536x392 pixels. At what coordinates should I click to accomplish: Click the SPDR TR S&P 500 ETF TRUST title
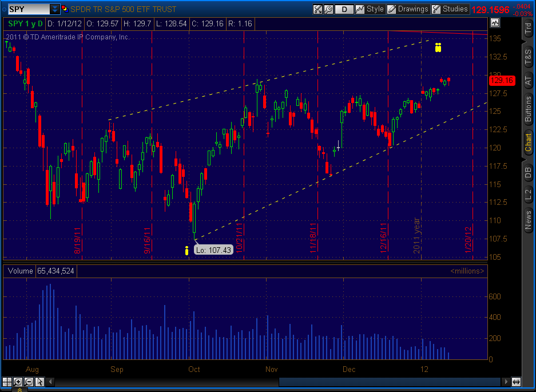[124, 9]
